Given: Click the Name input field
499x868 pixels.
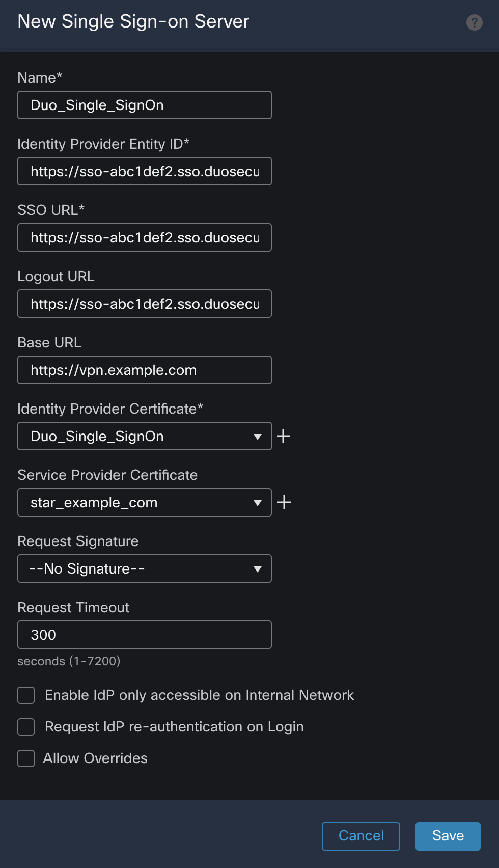Looking at the screenshot, I should [144, 105].
